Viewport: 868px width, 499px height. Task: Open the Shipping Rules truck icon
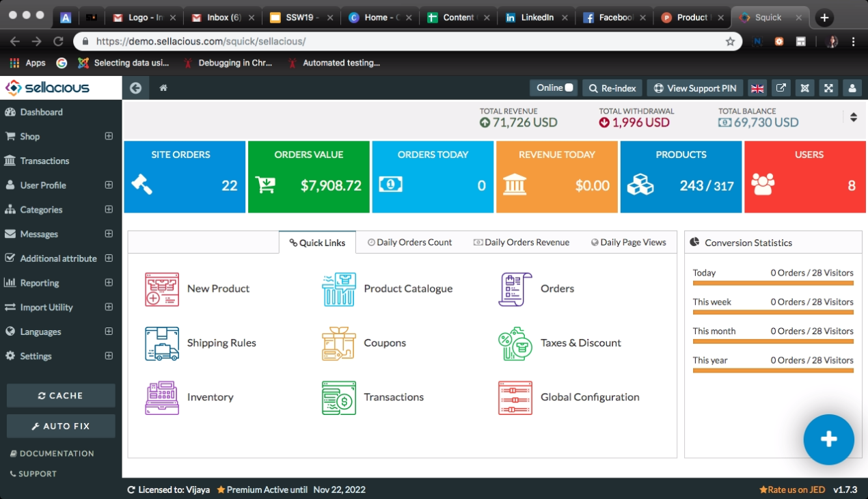162,343
